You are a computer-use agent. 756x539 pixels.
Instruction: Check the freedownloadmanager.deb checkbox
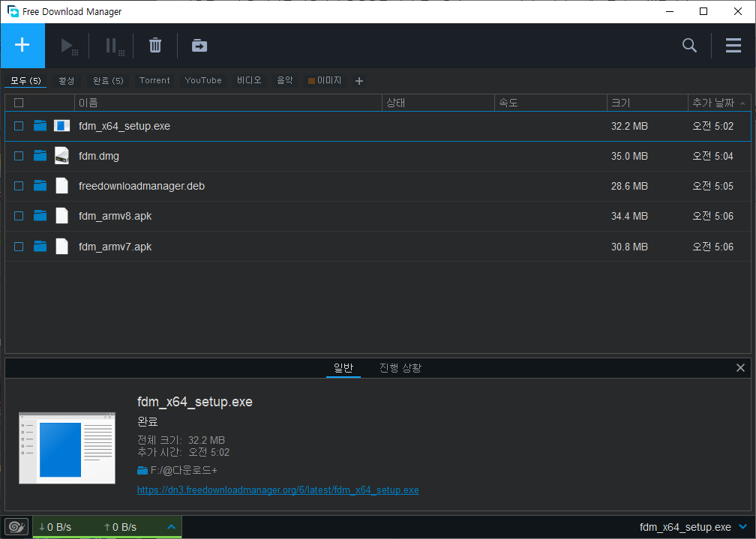[19, 186]
